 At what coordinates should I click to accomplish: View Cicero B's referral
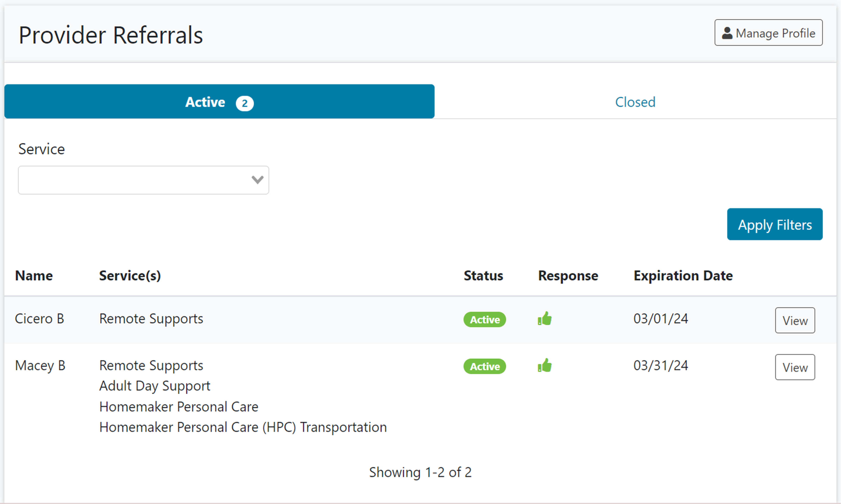[794, 320]
